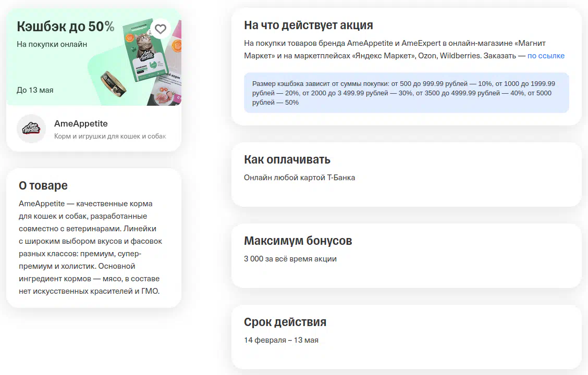This screenshot has height=375, width=588.
Task: Click the AmeAppetite round logo icon
Action: click(x=31, y=129)
